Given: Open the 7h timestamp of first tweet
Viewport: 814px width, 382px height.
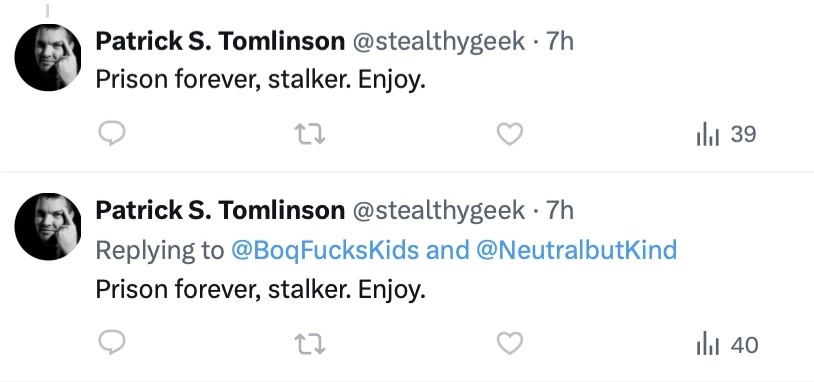Looking at the screenshot, I should pyautogui.click(x=560, y=41).
